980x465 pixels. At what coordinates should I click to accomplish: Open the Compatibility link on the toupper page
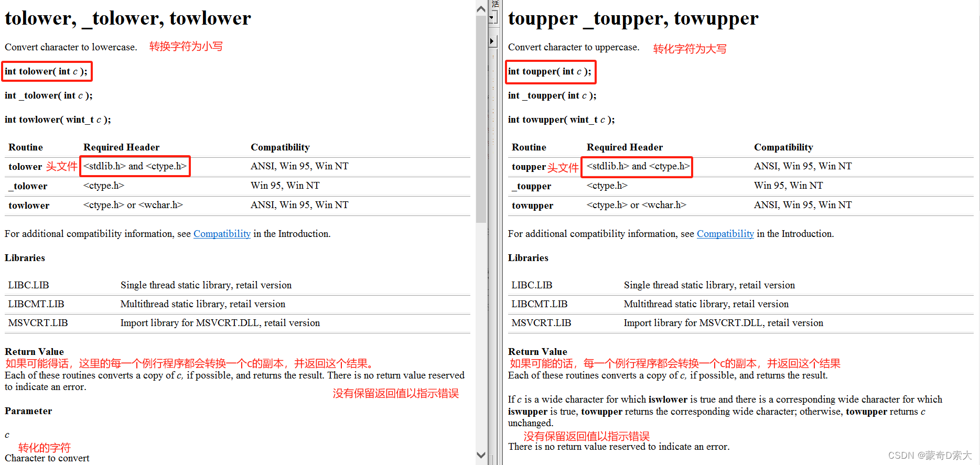(725, 234)
